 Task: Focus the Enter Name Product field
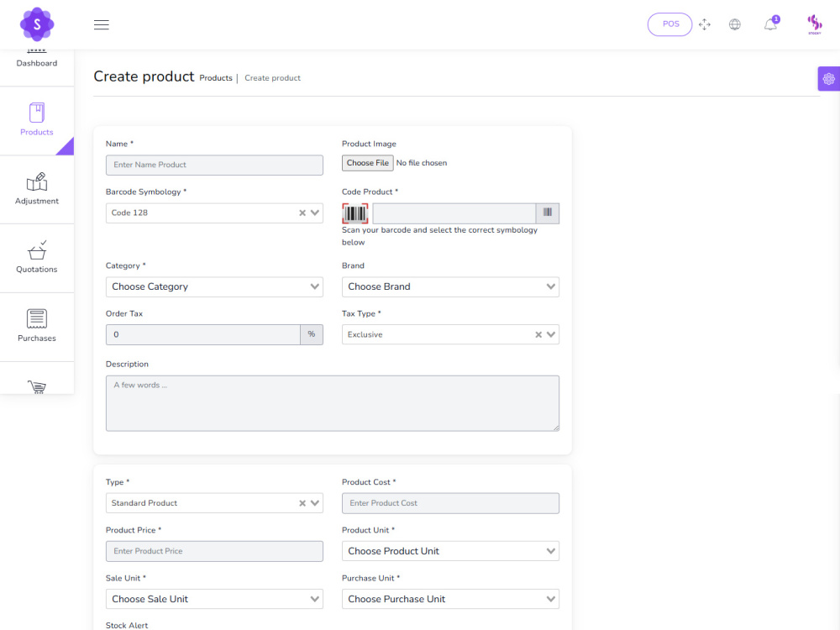214,165
